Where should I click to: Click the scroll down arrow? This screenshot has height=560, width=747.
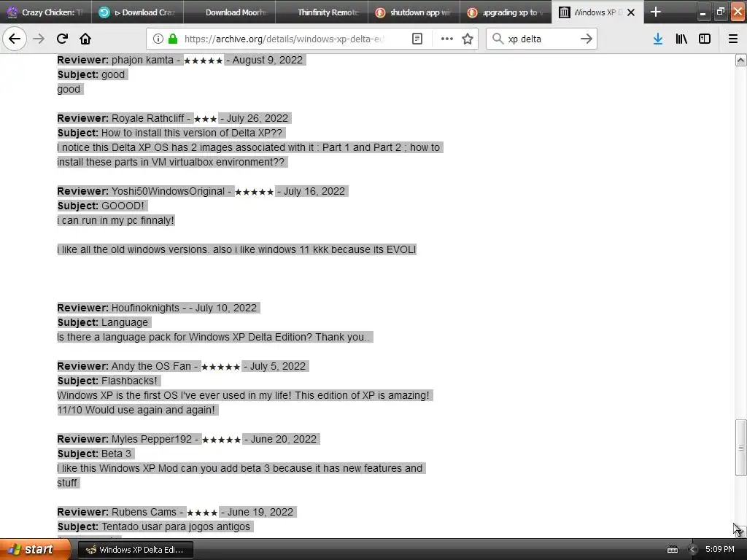pos(740,532)
